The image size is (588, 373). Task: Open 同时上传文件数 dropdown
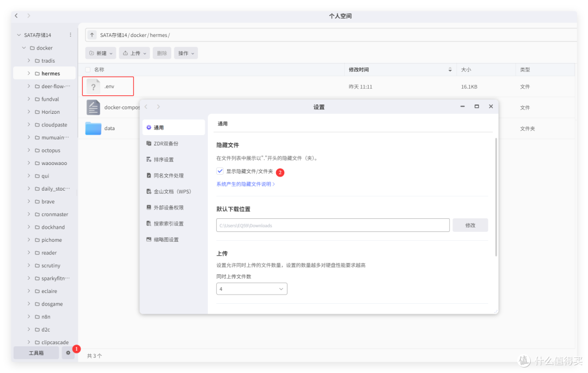point(252,289)
